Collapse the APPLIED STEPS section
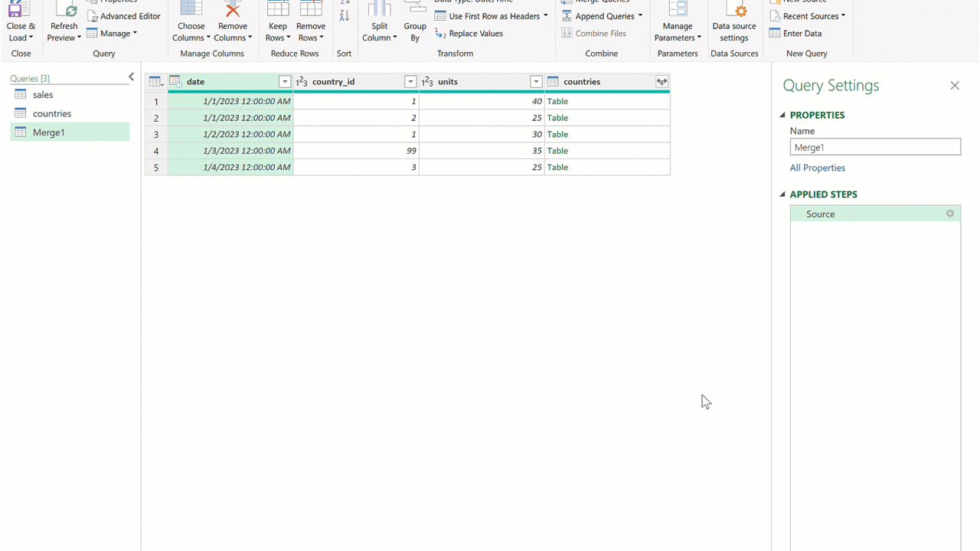The width and height of the screenshot is (980, 551). click(x=782, y=194)
